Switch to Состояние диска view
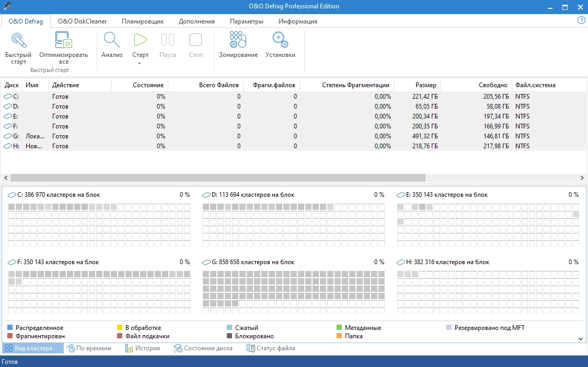 click(x=203, y=348)
